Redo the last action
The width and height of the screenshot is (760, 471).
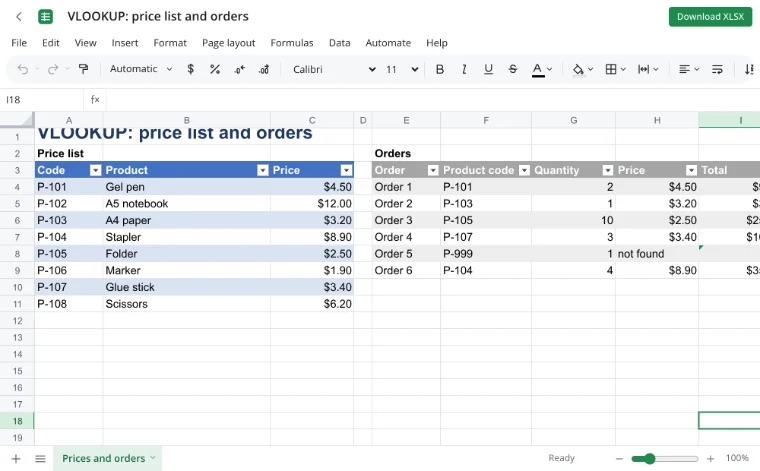point(53,69)
